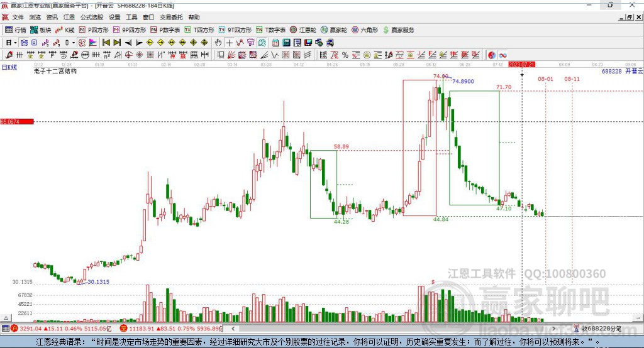Open the 公式选股 menu
The height and width of the screenshot is (348, 644).
click(92, 17)
